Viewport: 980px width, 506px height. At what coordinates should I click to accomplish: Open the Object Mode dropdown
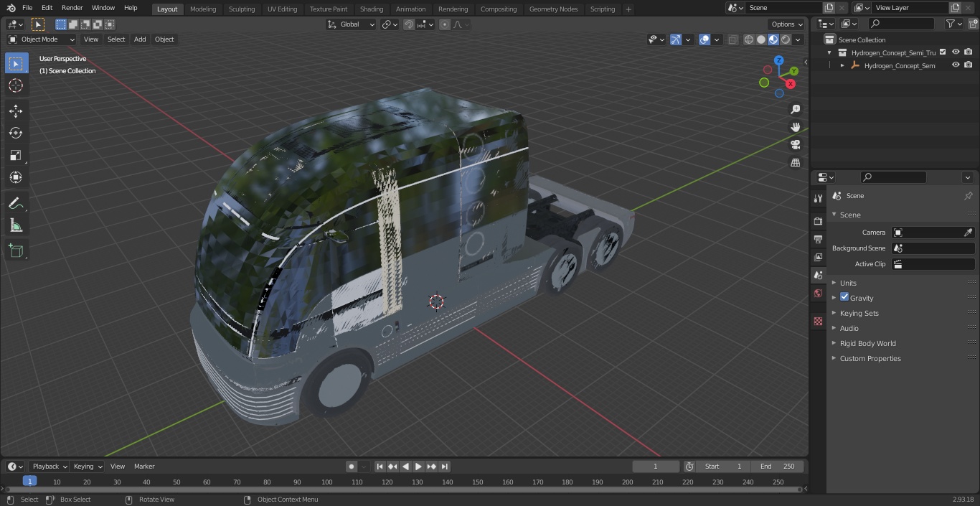(x=42, y=39)
